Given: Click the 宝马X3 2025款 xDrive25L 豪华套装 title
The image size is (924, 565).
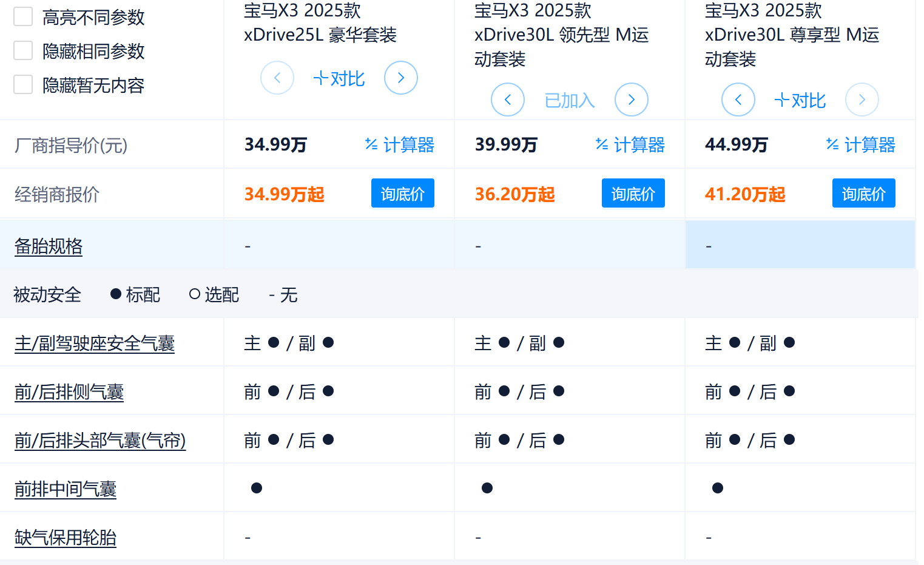Looking at the screenshot, I should pos(320,22).
